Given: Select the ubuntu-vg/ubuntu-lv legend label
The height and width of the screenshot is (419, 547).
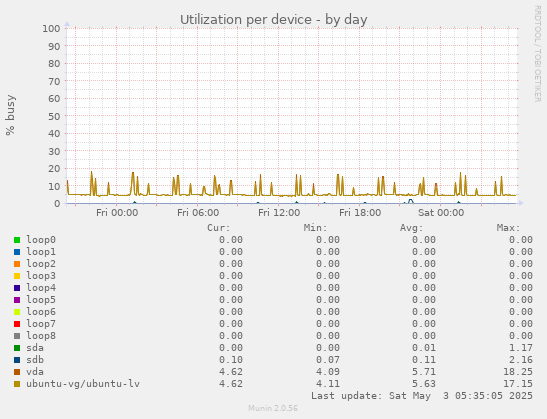Looking at the screenshot, I should click(83, 384).
